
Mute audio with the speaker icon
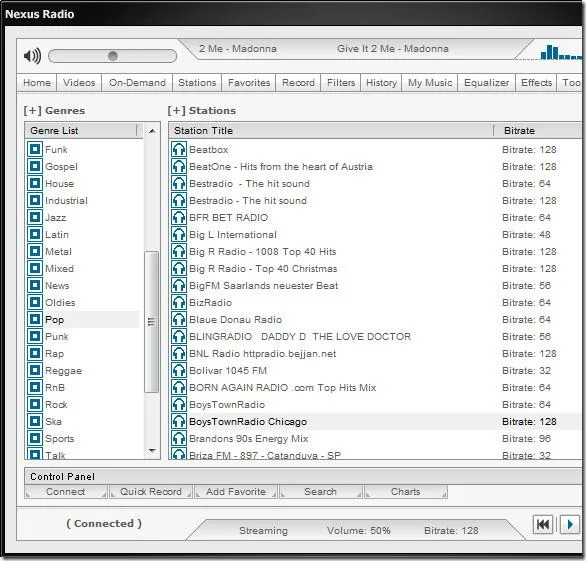(x=32, y=56)
